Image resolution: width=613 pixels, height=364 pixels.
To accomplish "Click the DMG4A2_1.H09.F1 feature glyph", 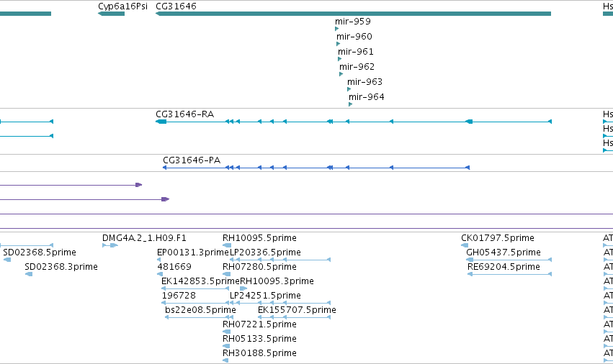I will (x=110, y=245).
